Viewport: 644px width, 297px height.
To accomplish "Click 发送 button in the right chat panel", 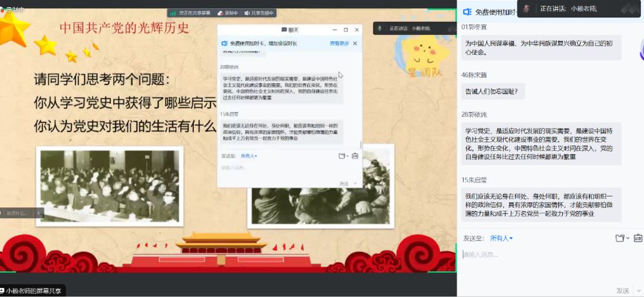I will pyautogui.click(x=623, y=291).
